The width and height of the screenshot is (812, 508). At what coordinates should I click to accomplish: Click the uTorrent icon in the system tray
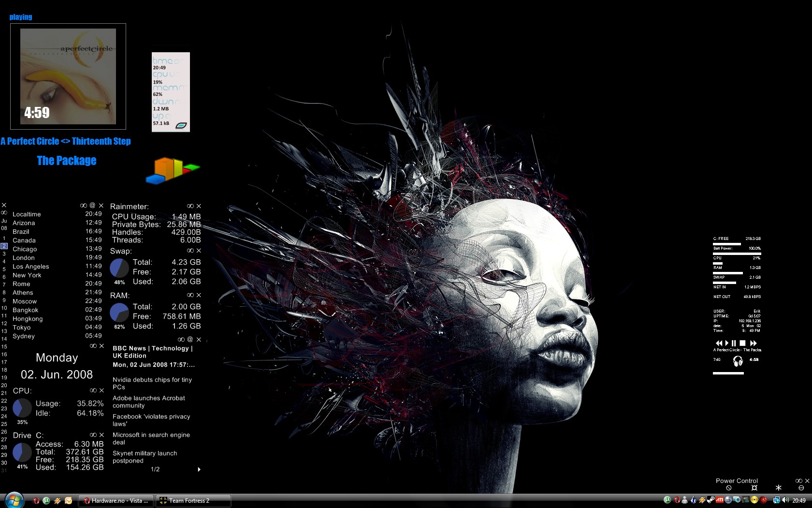pos(667,500)
